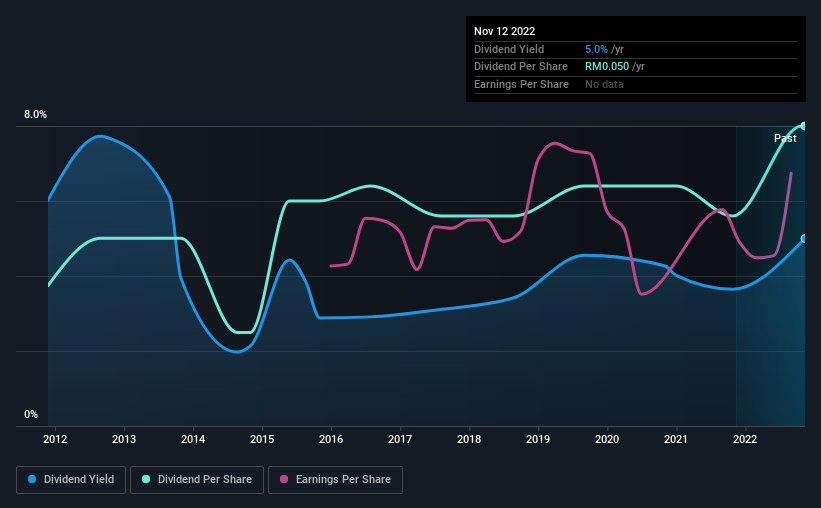
Task: Select the 2015 x-axis label
Action: coord(262,439)
